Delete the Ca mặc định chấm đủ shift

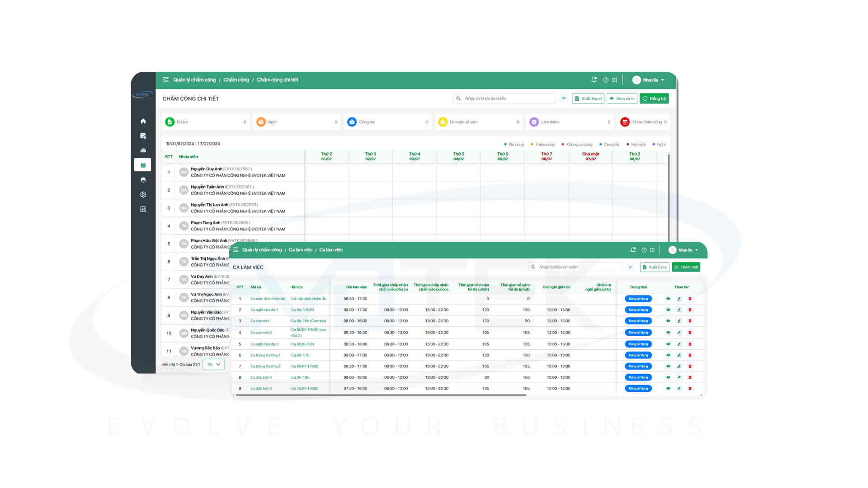(x=690, y=299)
